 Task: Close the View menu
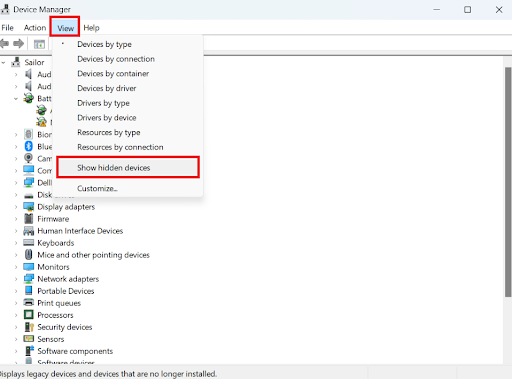coord(65,28)
